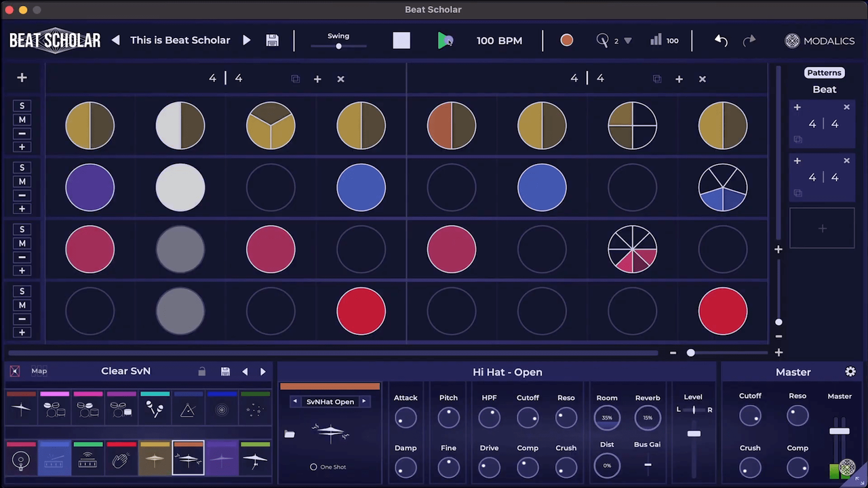Choose previous sample before SvNHat Open
The image size is (868, 488).
coord(295,402)
